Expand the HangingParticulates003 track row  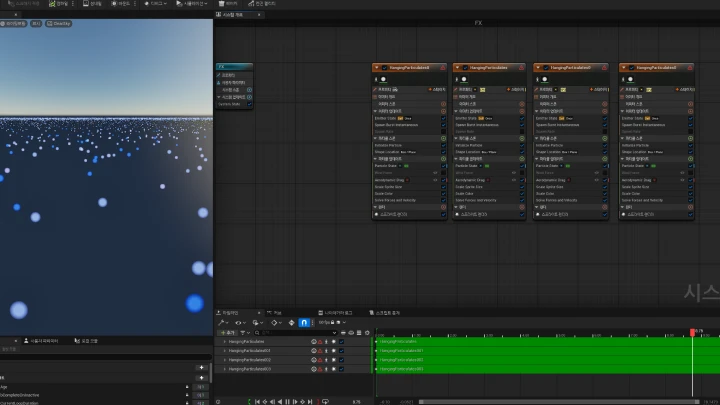[x=224, y=369]
